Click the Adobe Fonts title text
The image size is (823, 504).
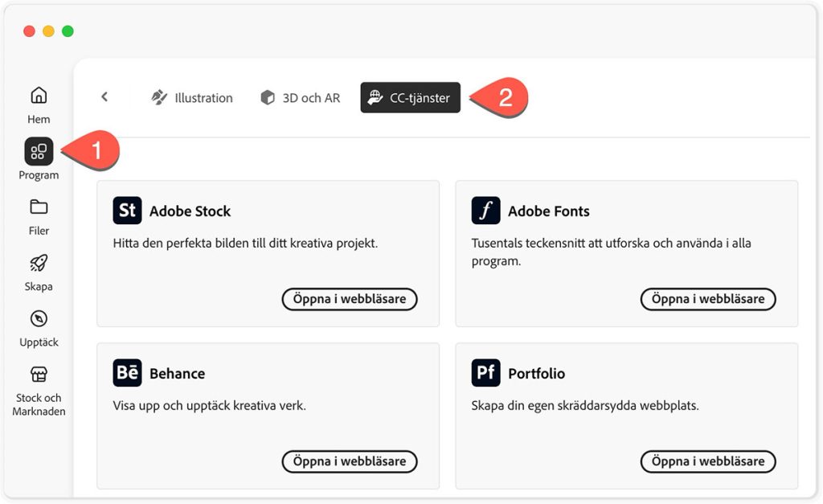tap(548, 211)
